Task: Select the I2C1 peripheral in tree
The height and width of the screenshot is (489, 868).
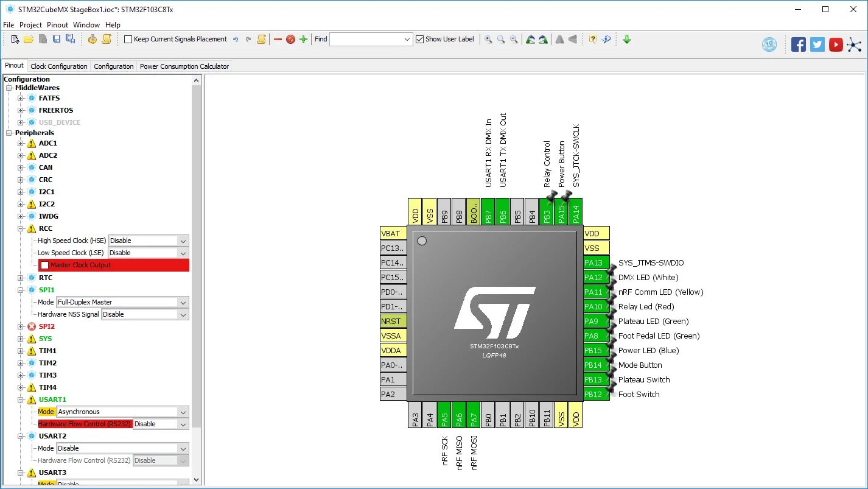Action: click(x=47, y=192)
